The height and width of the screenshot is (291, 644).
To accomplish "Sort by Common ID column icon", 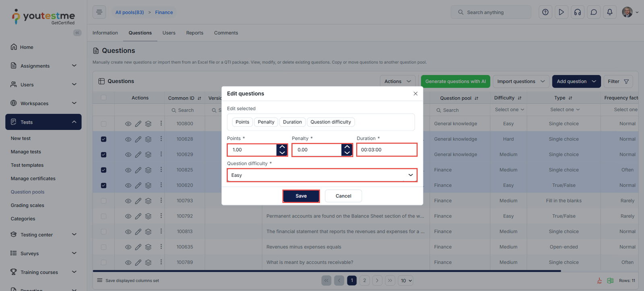I will pyautogui.click(x=199, y=98).
